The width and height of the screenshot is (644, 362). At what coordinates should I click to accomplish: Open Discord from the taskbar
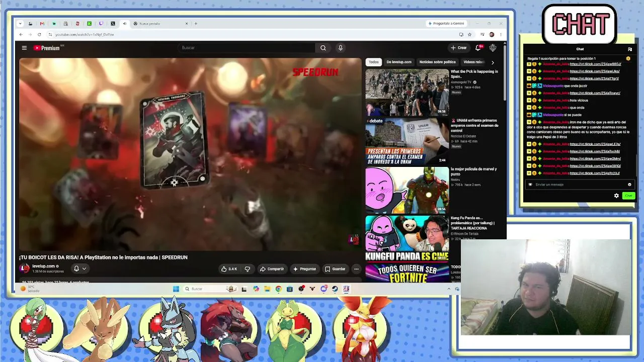click(324, 289)
